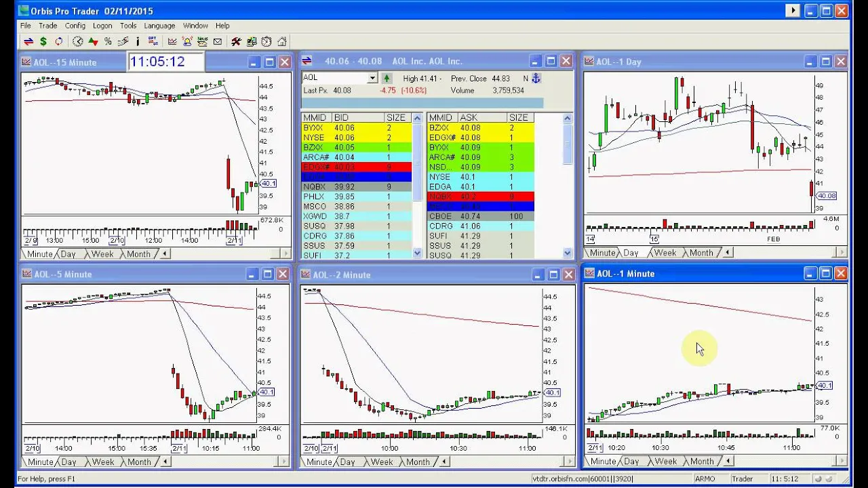The image size is (868, 488).
Task: Click the ASK column header
Action: pos(483,118)
